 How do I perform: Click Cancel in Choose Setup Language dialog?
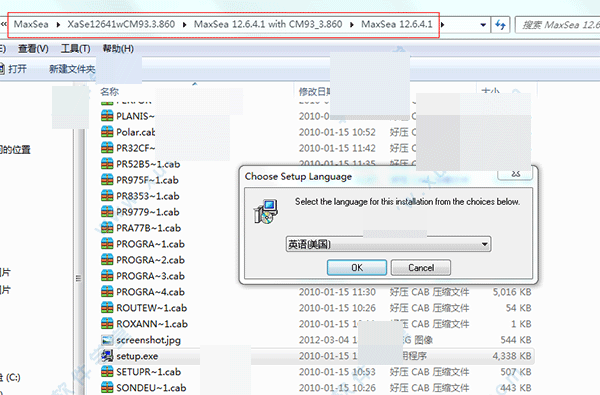click(421, 268)
